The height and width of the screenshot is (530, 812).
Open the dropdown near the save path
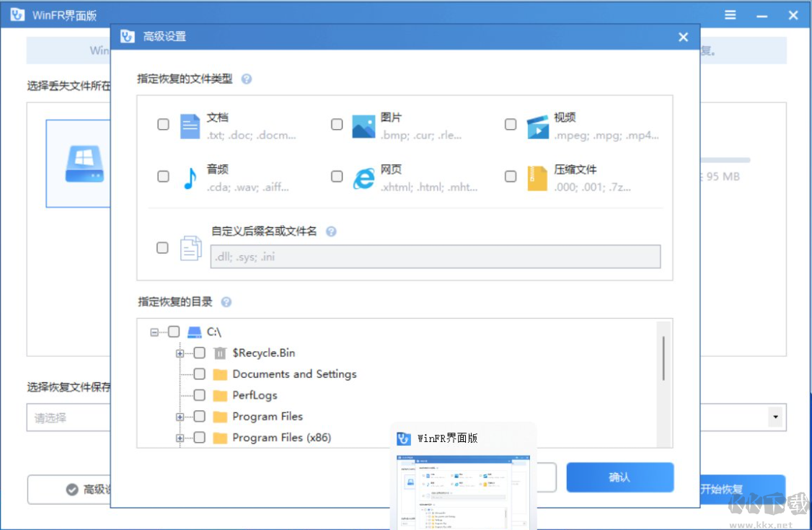click(775, 418)
